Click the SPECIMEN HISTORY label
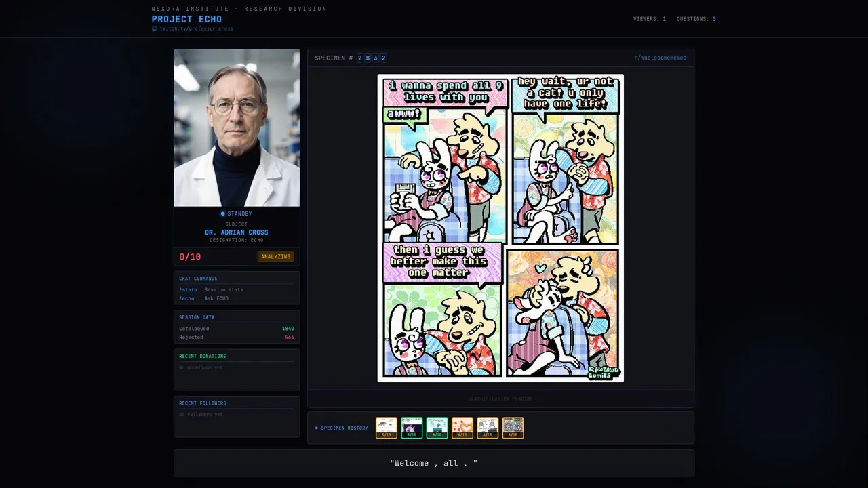The height and width of the screenshot is (488, 868). (344, 428)
